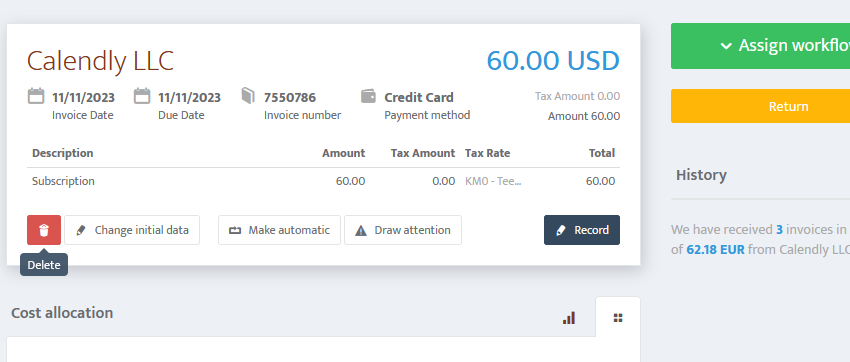Screen dimensions: 850x362
Task: Click the Draw attention warning triangle icon
Action: point(361,230)
